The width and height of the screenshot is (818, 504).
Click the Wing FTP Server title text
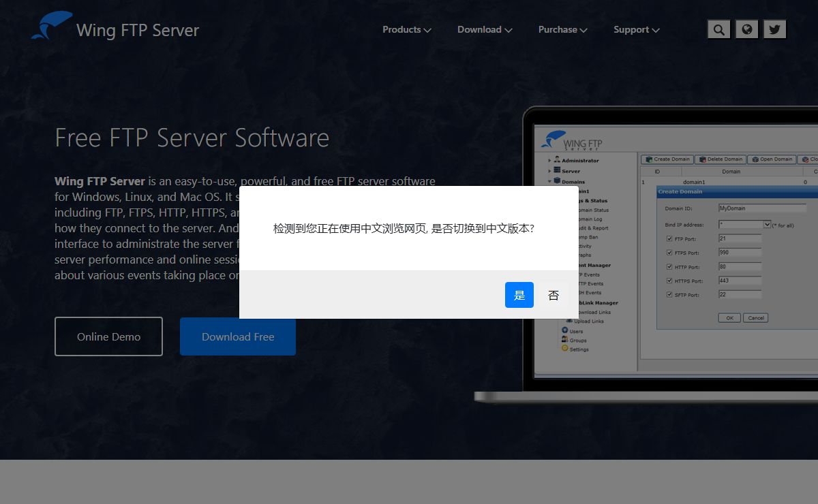[138, 30]
